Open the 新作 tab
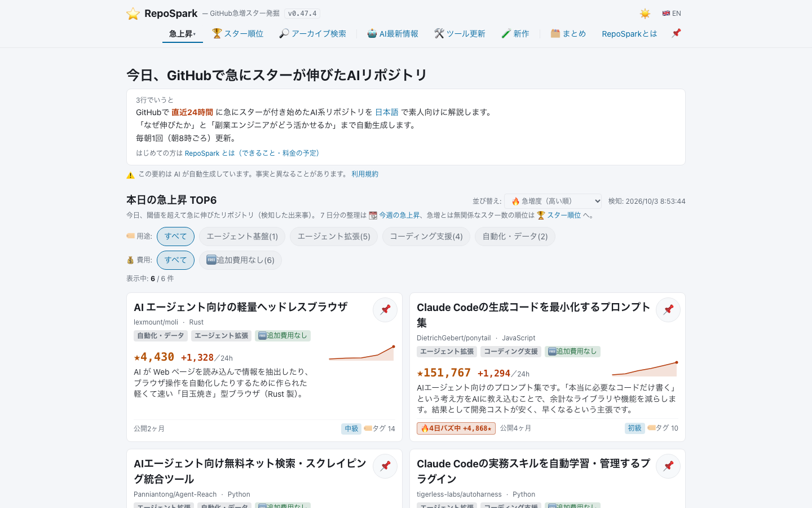Screen dimensions: 812x508 coord(515,34)
